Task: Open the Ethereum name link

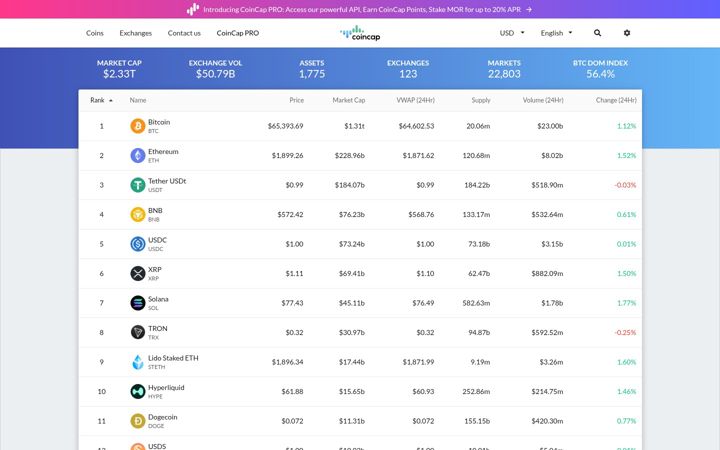Action: click(163, 152)
